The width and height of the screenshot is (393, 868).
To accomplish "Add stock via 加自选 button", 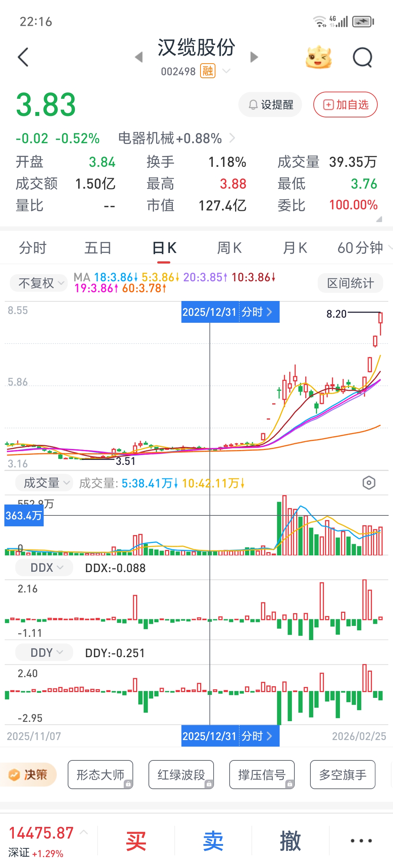I will pyautogui.click(x=345, y=105).
